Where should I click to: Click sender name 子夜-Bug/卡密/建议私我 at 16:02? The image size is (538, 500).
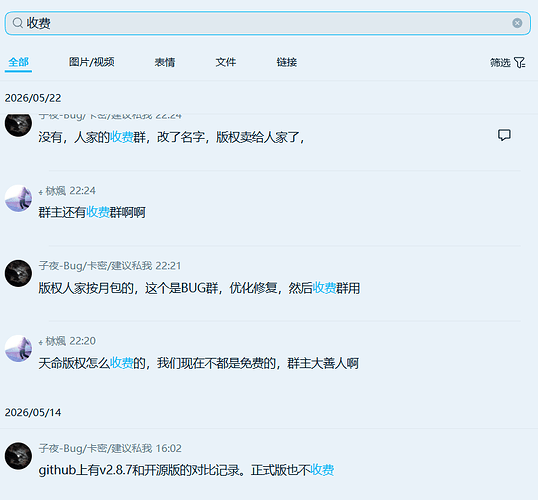[x=95, y=448]
